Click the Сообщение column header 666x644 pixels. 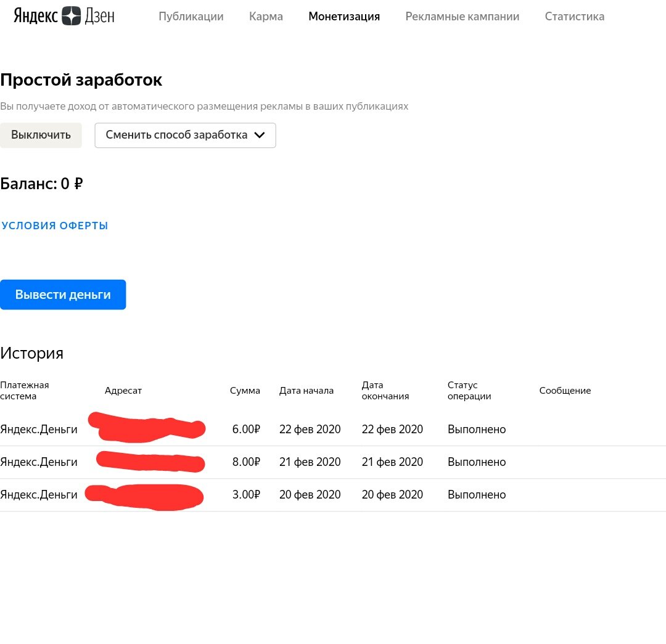point(565,391)
